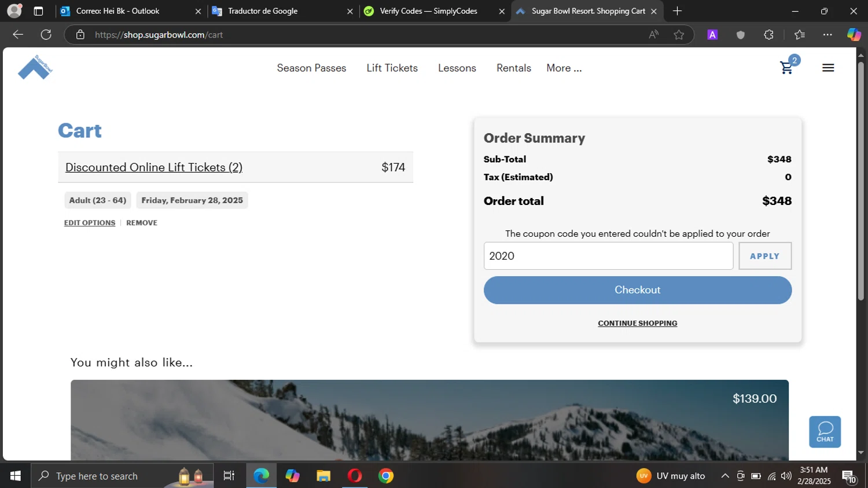This screenshot has width=868, height=488.
Task: Open the Season Passes menu
Action: pos(311,68)
